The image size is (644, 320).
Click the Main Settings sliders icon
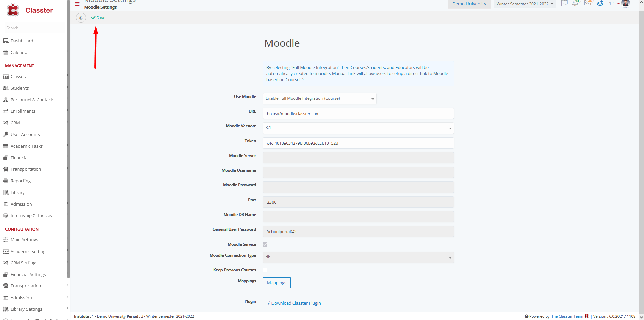coord(6,239)
